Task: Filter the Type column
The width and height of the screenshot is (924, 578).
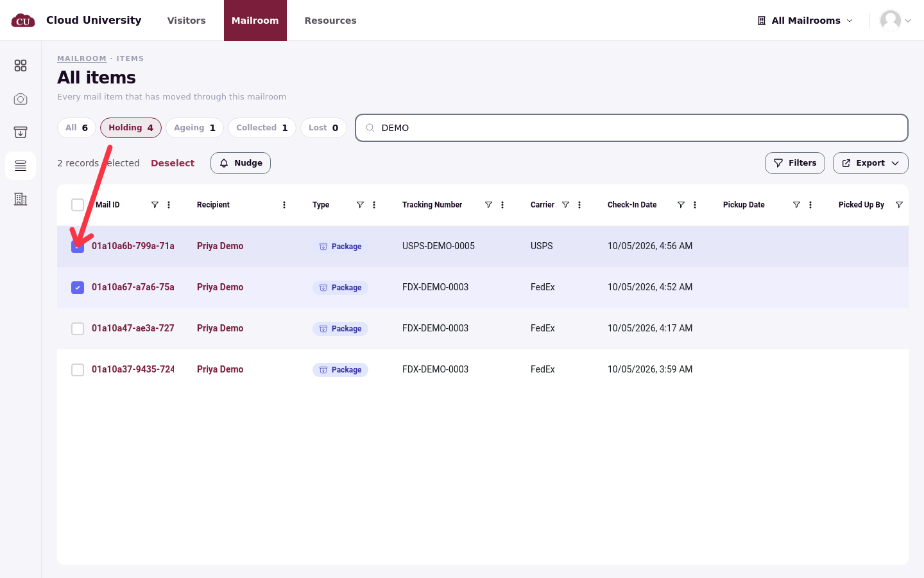Action: [x=360, y=205]
